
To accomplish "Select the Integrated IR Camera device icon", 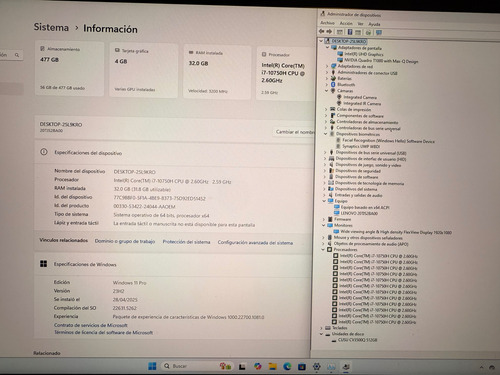I will [x=339, y=103].
